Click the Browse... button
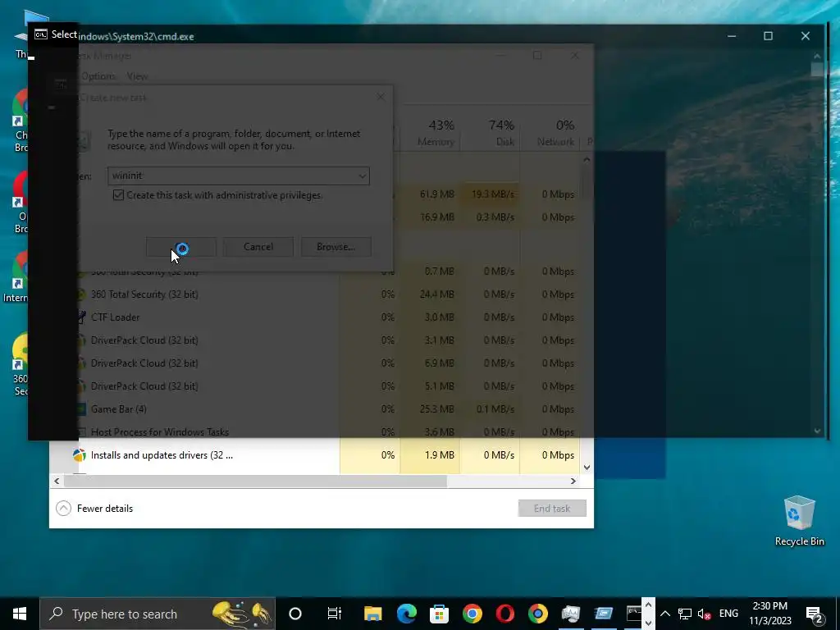This screenshot has height=630, width=840. [x=336, y=247]
